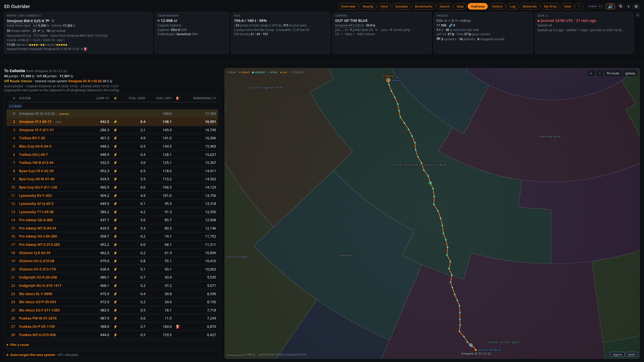Click the lightning bolt column header icon
Image resolution: width=644 pixels, height=362 pixels.
pos(115,98)
